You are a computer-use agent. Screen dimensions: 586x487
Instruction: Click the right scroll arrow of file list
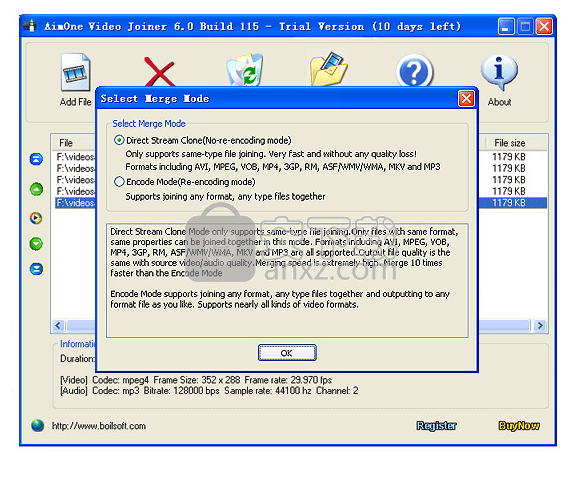[540, 326]
